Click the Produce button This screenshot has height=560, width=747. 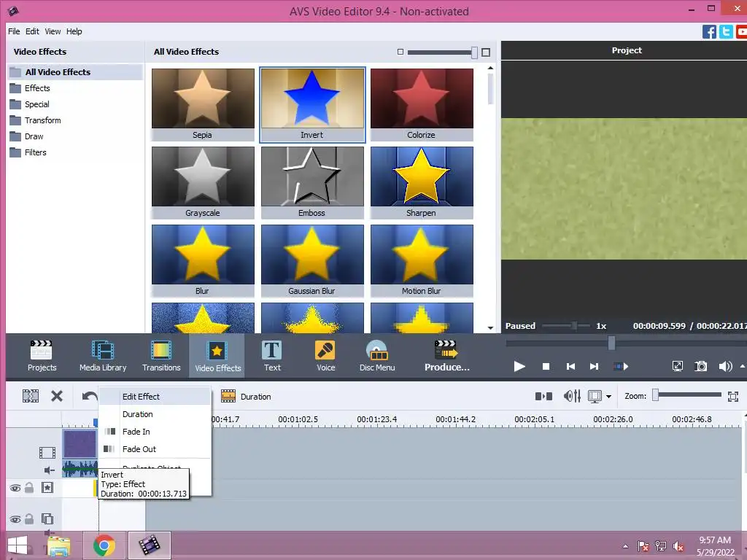pos(447,356)
